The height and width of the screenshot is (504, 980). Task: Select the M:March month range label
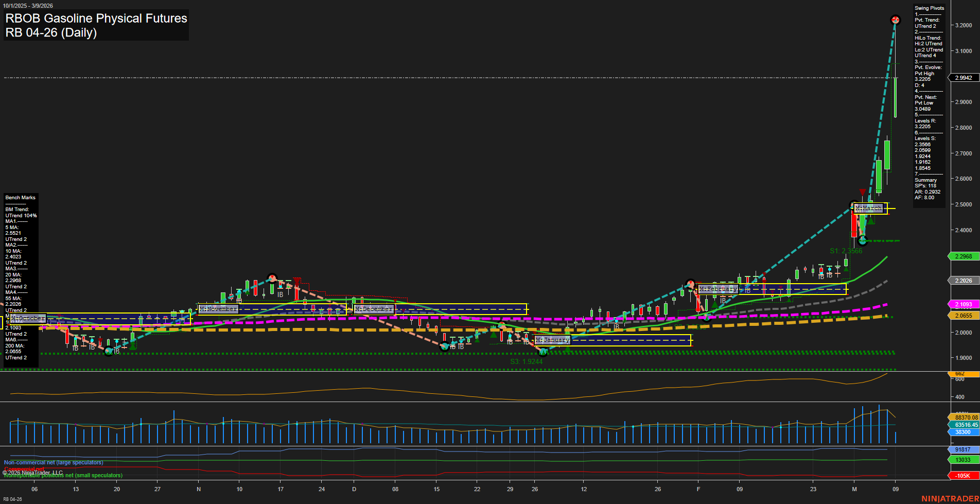869,208
